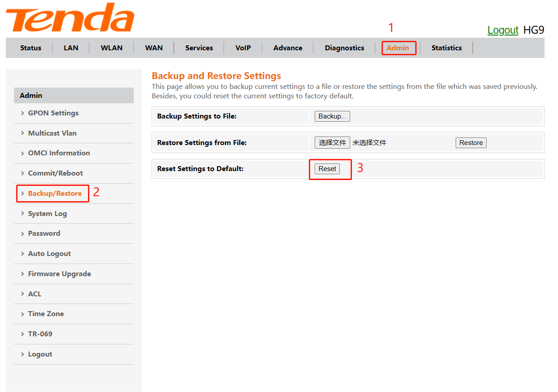Open the TR-069 settings
This screenshot has width=558, height=392.
click(40, 334)
